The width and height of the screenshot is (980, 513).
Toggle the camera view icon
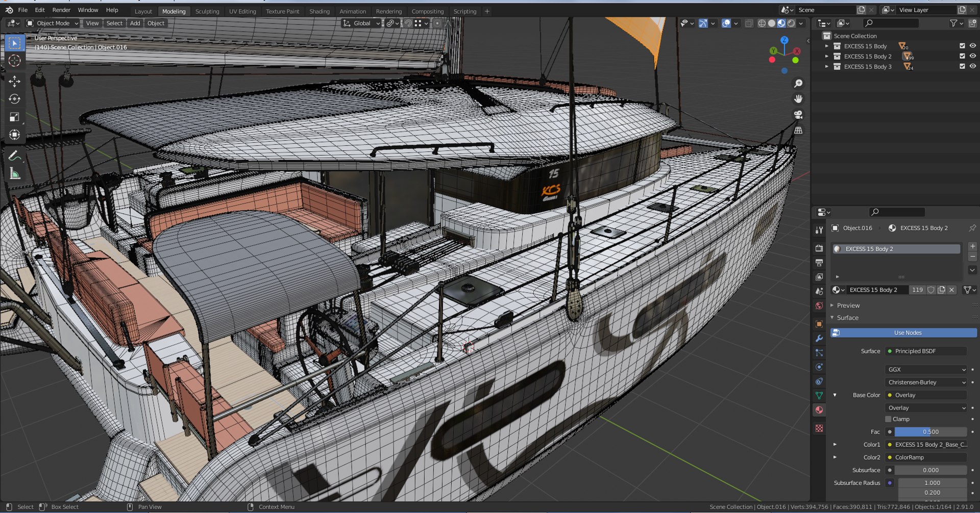pyautogui.click(x=798, y=115)
